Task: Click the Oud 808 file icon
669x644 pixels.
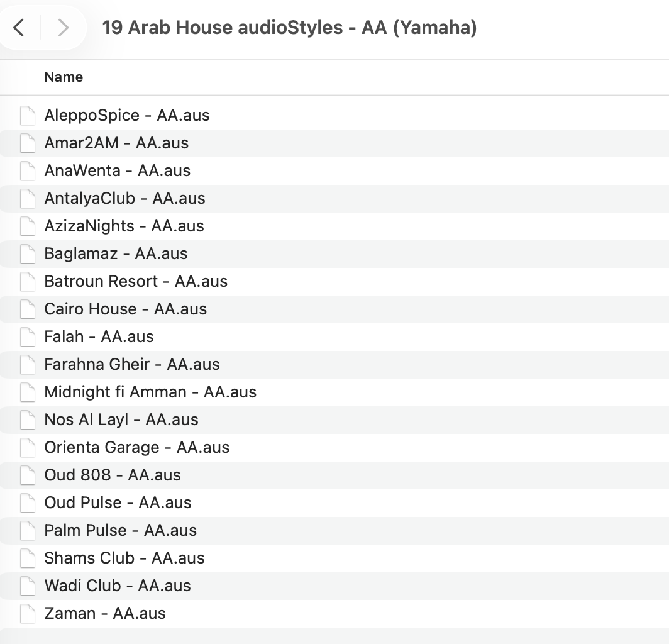Action: coord(27,475)
